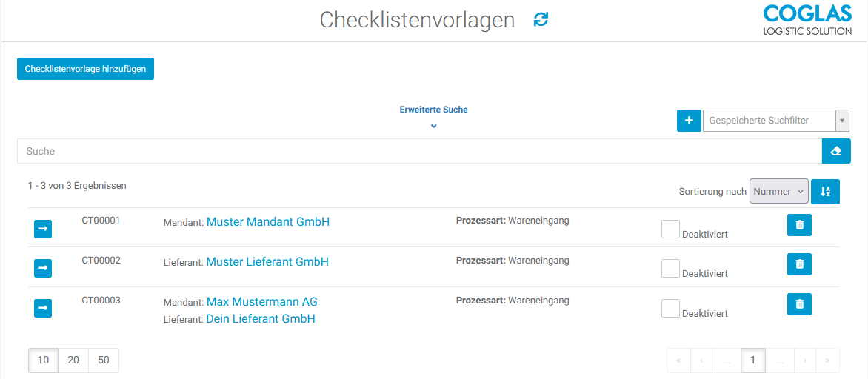Click the Checklistenvorlage hinzufügen button
This screenshot has width=868, height=379.
(85, 69)
